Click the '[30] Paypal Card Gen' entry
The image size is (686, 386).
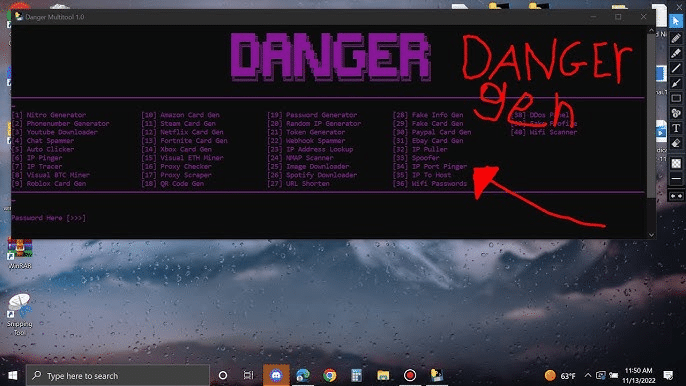pyautogui.click(x=432, y=132)
